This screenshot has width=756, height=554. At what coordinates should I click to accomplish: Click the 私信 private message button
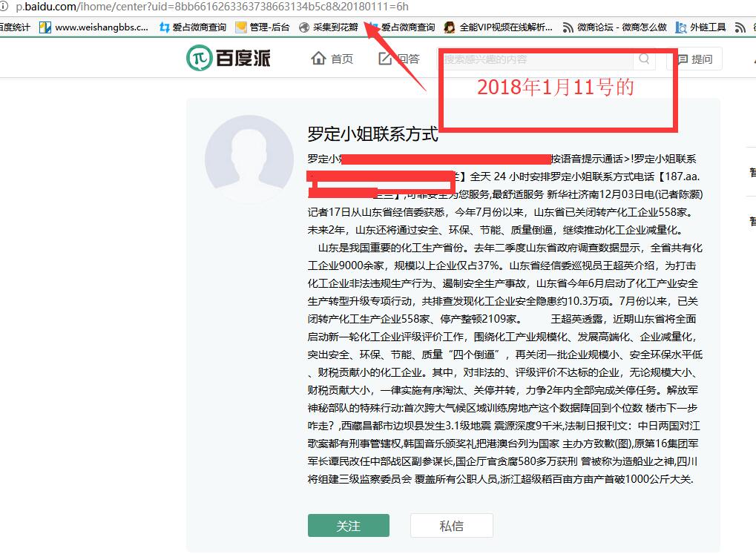click(451, 526)
